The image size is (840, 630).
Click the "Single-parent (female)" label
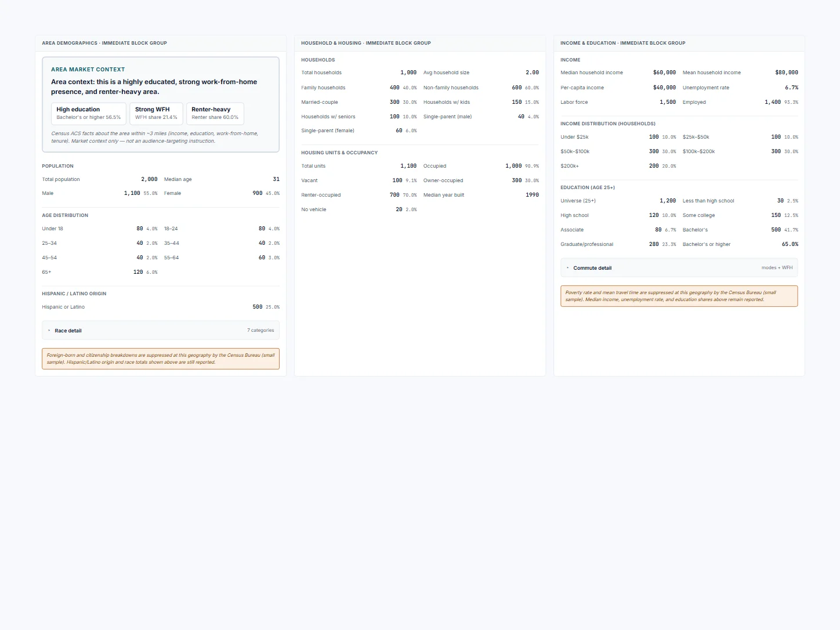[328, 131]
